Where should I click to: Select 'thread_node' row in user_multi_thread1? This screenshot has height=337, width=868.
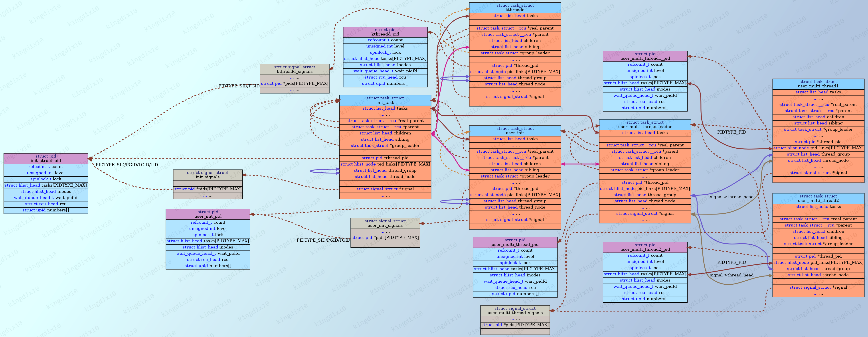[x=818, y=161]
